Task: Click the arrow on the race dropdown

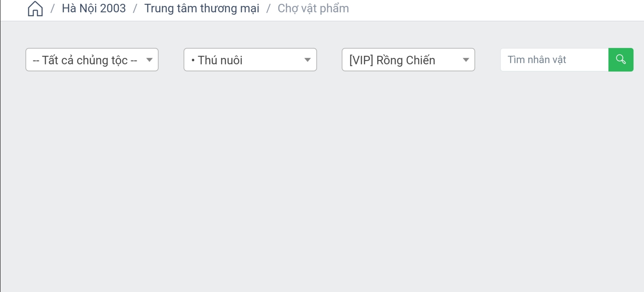Action: (149, 60)
